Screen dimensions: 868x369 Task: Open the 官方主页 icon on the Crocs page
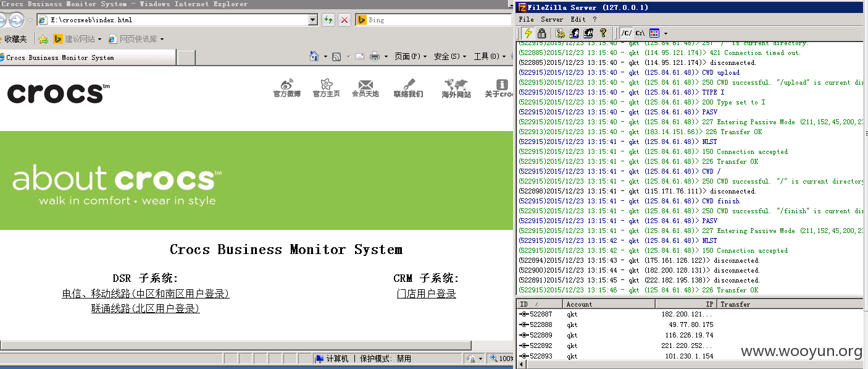pos(326,88)
